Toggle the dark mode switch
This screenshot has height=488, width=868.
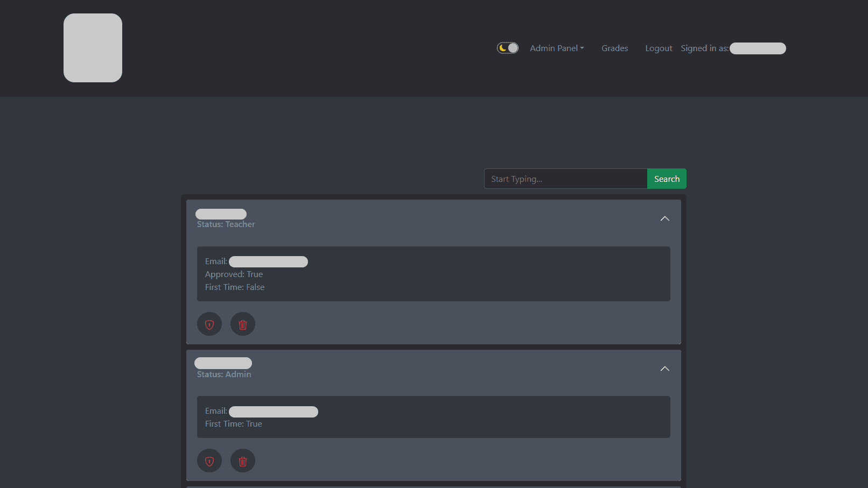coord(507,48)
